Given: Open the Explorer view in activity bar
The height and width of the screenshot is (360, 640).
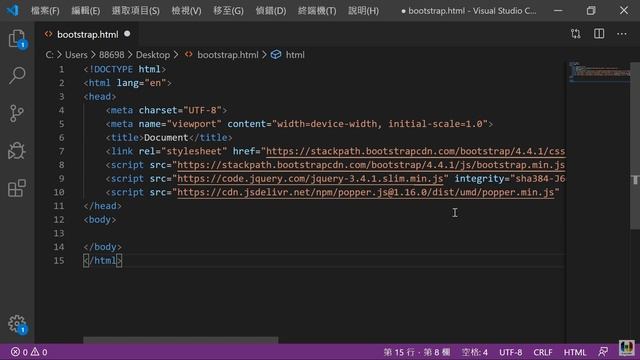Looking at the screenshot, I should tap(17, 39).
